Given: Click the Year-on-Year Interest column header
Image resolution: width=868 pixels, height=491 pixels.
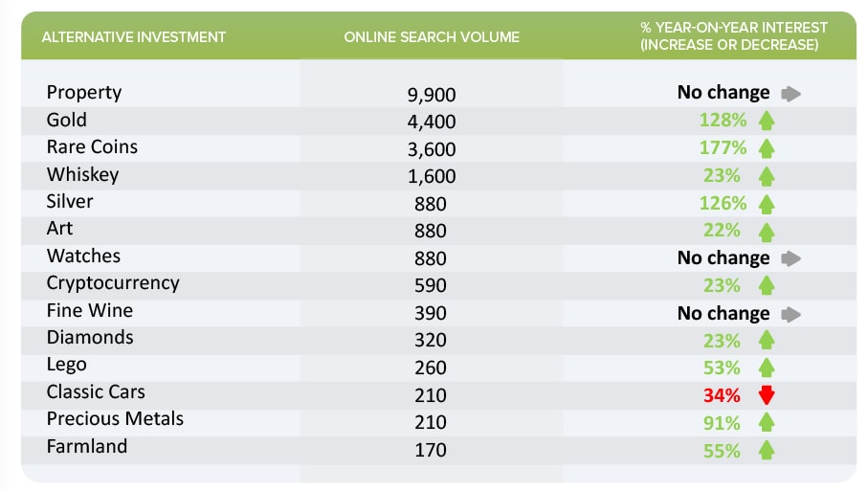Looking at the screenshot, I should (733, 36).
